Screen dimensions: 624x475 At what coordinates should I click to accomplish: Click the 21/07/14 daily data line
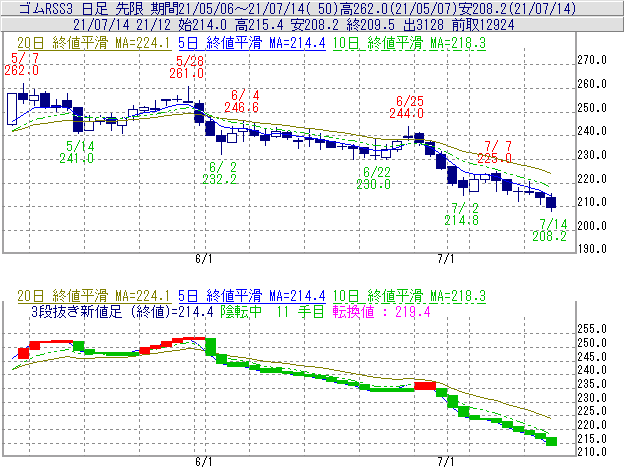[294, 25]
